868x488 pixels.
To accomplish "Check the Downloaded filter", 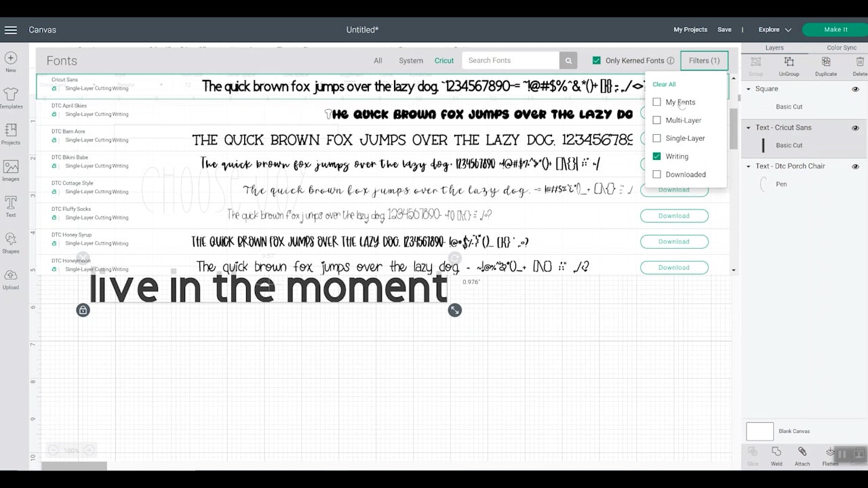I will pos(656,174).
